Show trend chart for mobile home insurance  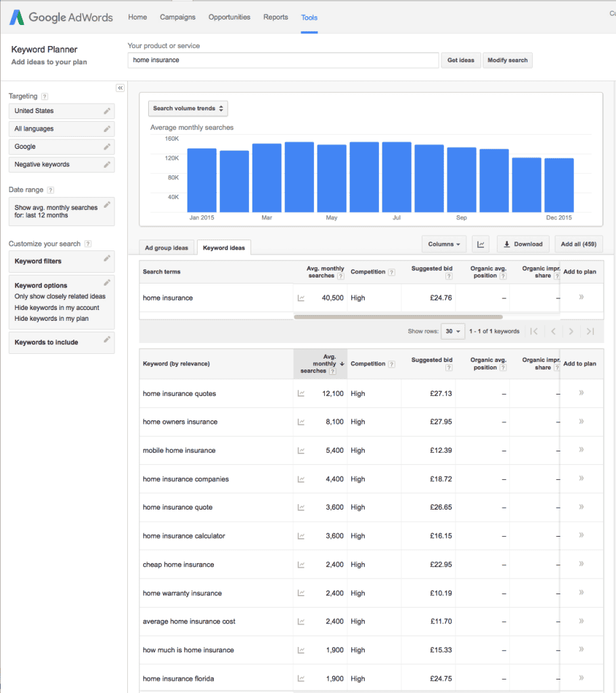pos(301,450)
